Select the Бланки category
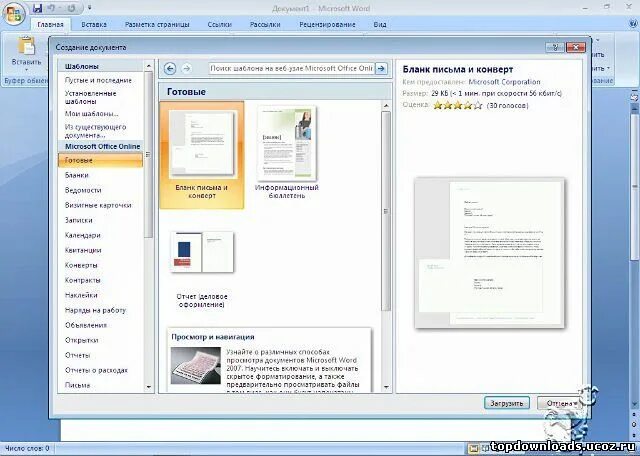 [x=77, y=175]
